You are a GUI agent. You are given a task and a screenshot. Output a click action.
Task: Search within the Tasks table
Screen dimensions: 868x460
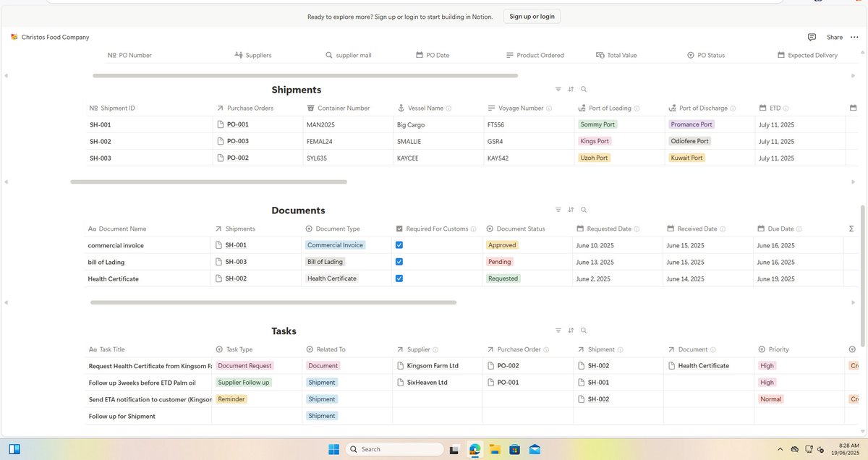584,331
